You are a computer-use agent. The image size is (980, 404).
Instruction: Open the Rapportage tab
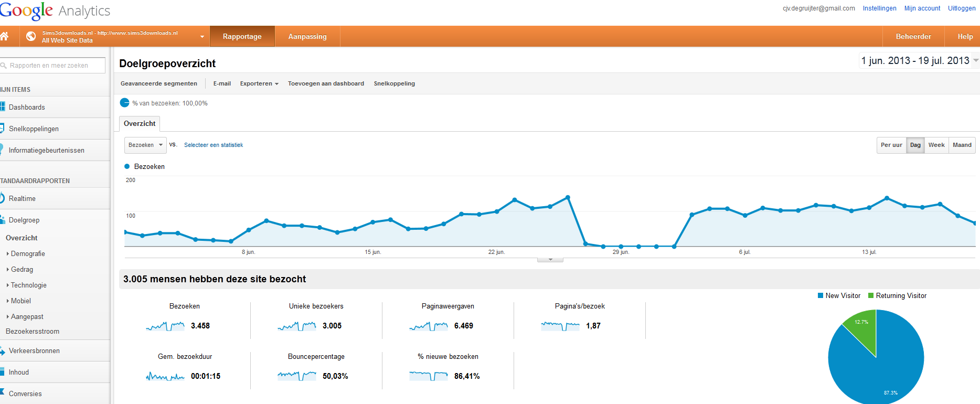pos(242,36)
